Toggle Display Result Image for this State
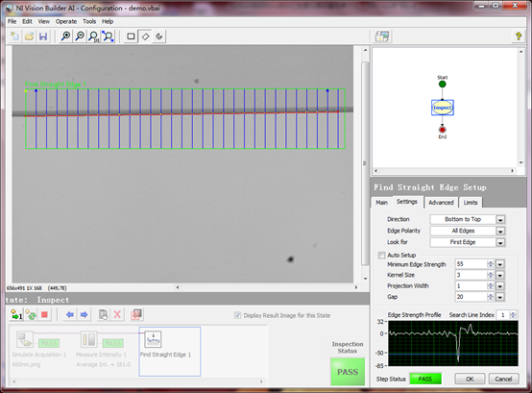Screen dimensions: 532x393 point(237,315)
